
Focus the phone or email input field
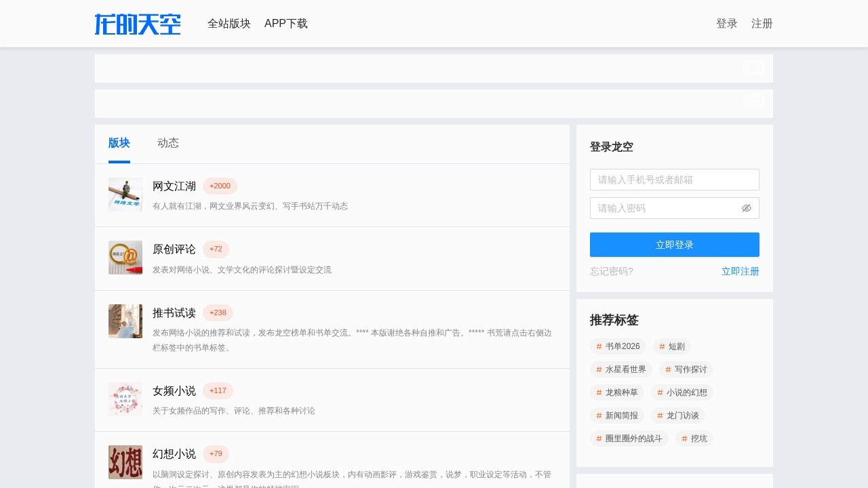pos(674,180)
